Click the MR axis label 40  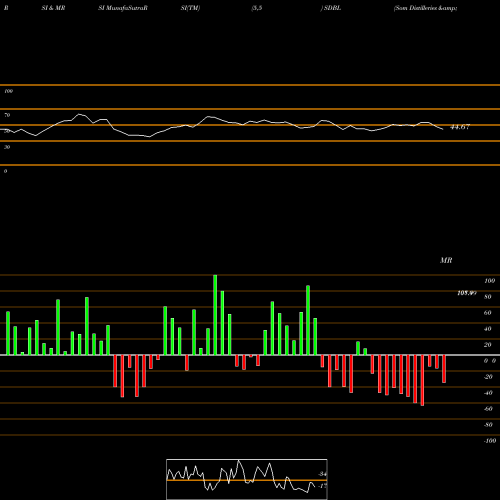[488, 329]
